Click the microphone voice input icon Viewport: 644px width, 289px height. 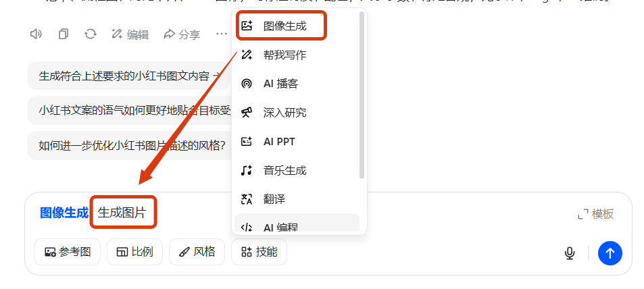pyautogui.click(x=569, y=253)
